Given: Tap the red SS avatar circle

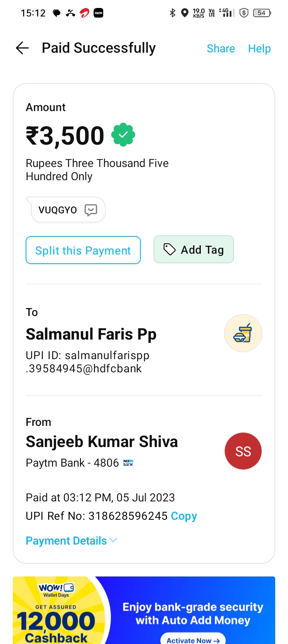Looking at the screenshot, I should pyautogui.click(x=243, y=451).
